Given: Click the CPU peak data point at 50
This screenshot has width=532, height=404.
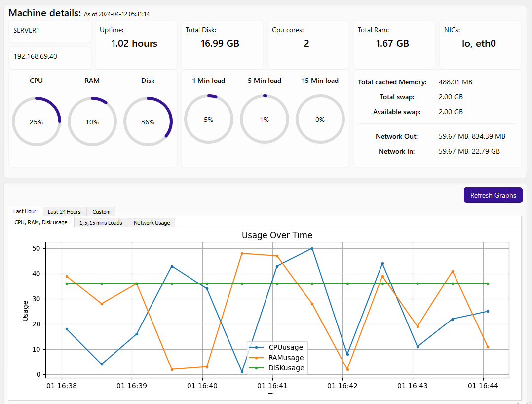Looking at the screenshot, I should [312, 249].
